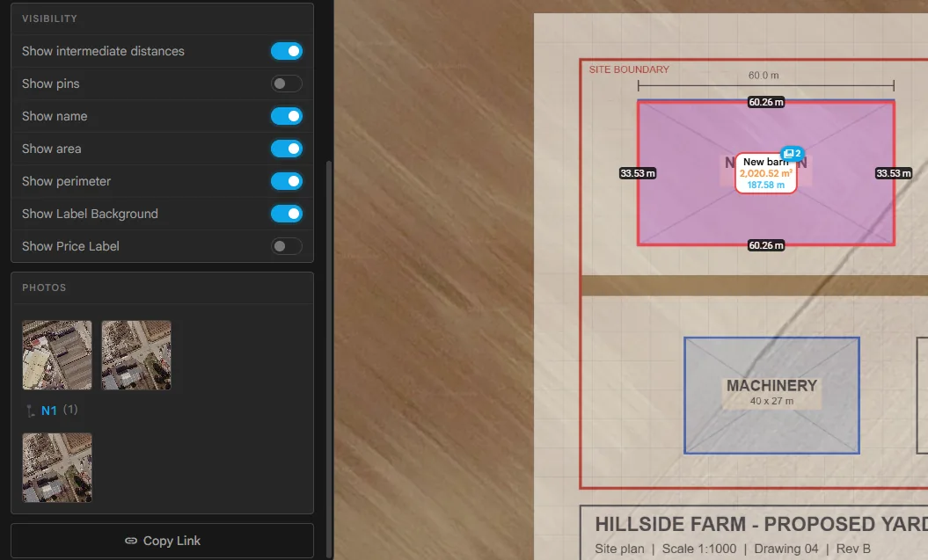Screen dimensions: 928x560
Task: Click the 60.0 m dimension text
Action: click(x=764, y=75)
